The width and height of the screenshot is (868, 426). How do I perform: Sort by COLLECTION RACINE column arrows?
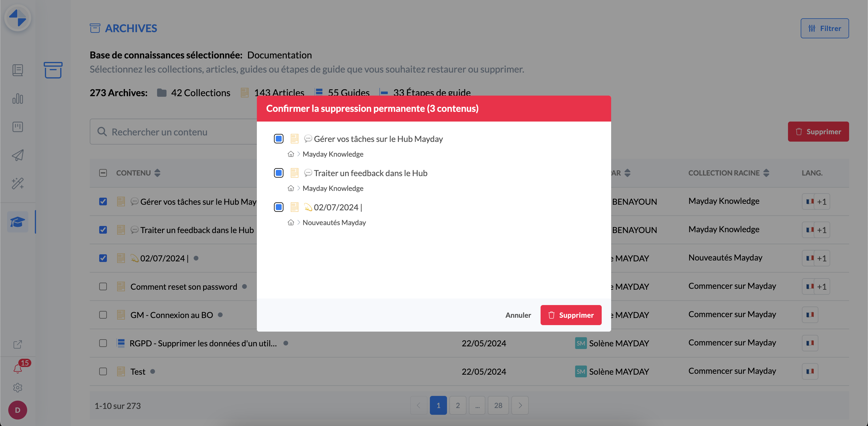pos(766,173)
